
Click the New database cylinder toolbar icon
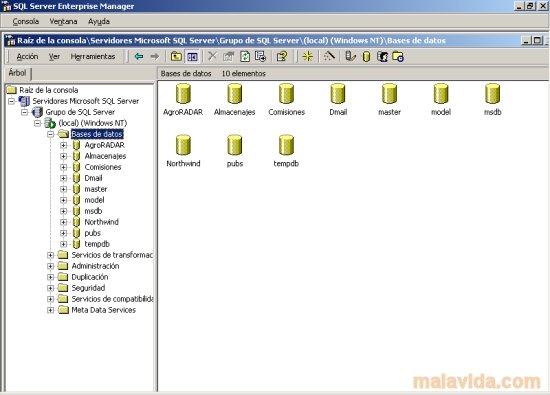(x=366, y=56)
